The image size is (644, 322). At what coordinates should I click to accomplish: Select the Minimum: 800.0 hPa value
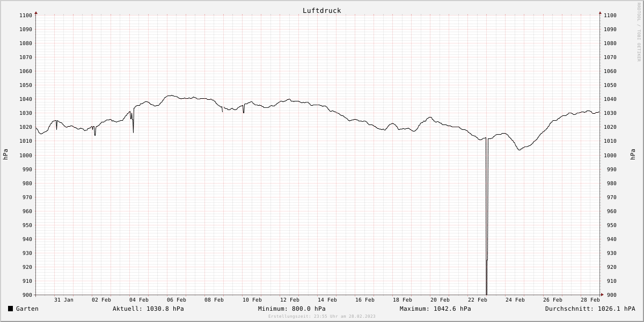tap(291, 309)
